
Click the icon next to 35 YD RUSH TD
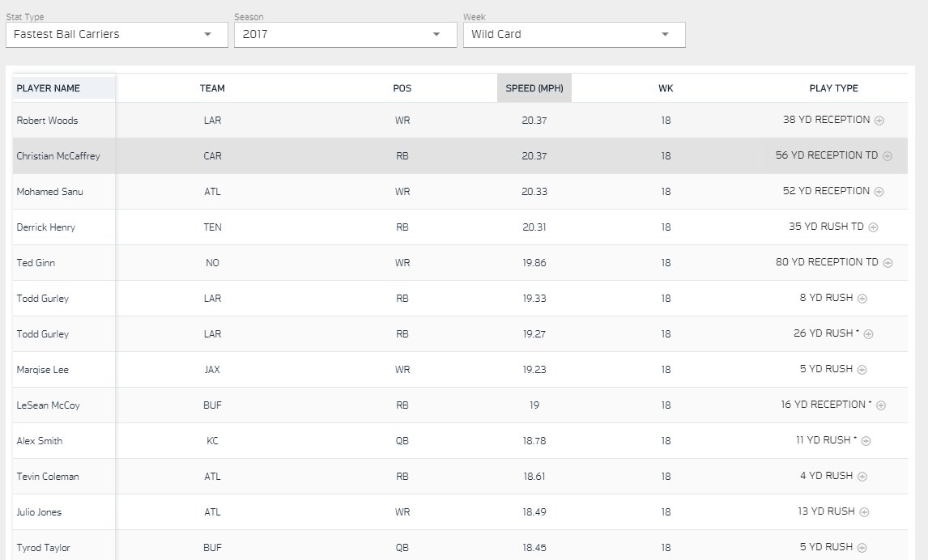[874, 227]
